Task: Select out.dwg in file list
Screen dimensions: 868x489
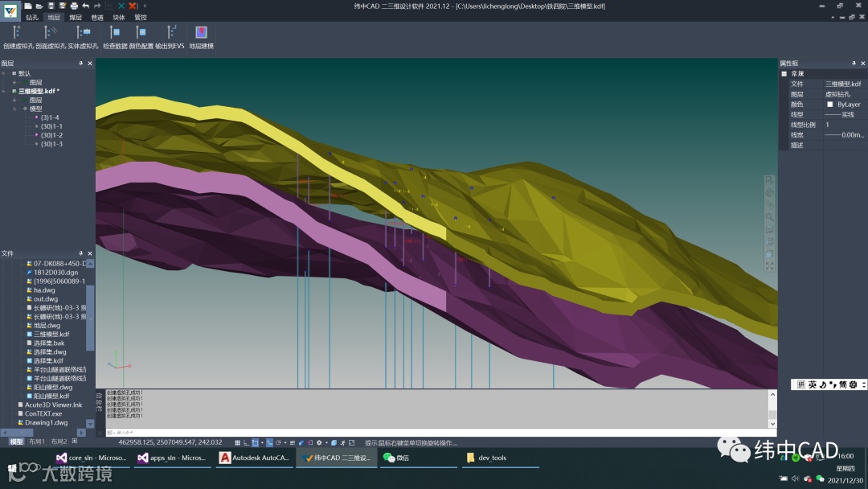Action: [45, 299]
